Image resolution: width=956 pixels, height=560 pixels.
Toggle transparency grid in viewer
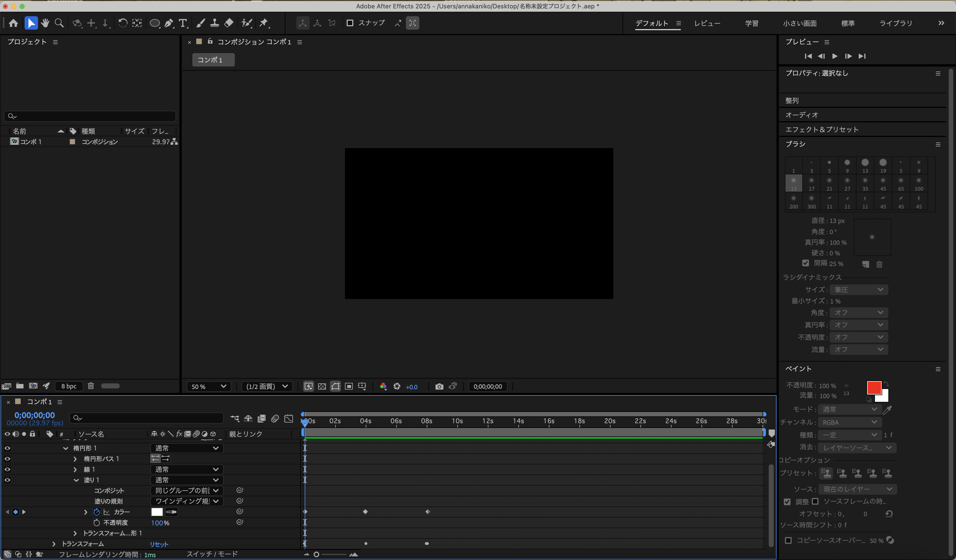click(x=322, y=386)
